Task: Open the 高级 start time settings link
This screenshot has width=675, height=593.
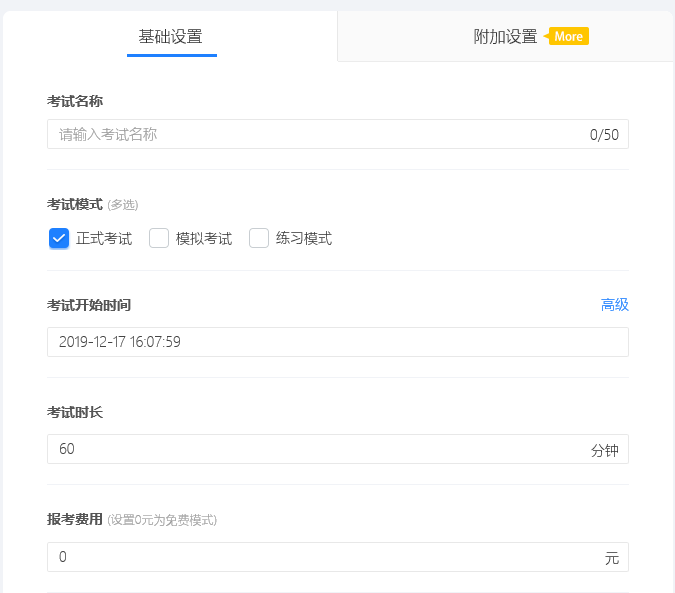Action: click(x=614, y=305)
